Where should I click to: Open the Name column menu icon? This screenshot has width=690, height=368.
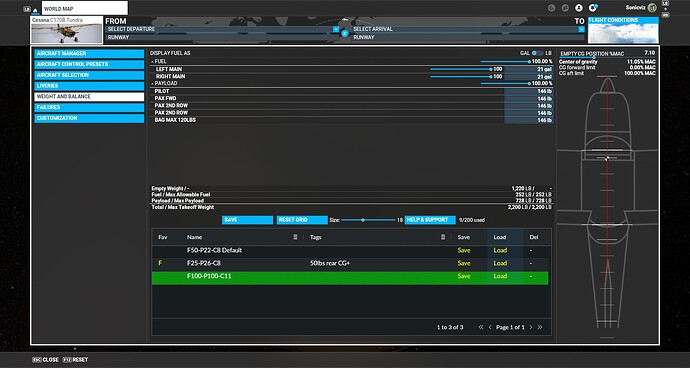coord(295,237)
